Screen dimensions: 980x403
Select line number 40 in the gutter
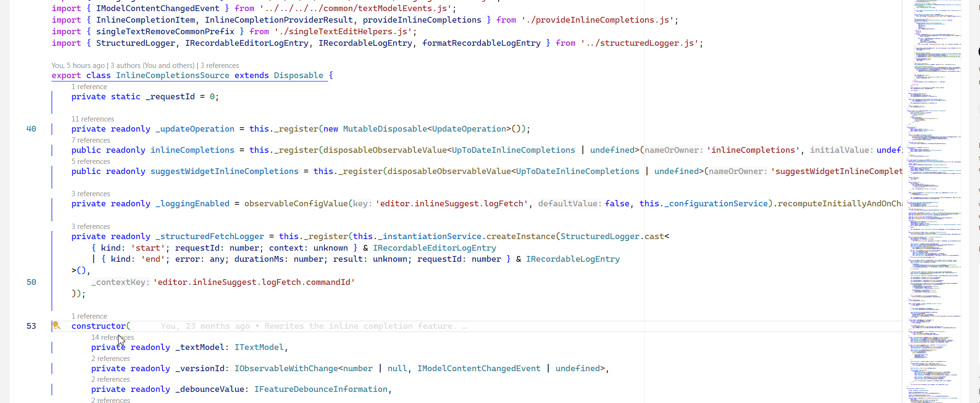(31, 129)
